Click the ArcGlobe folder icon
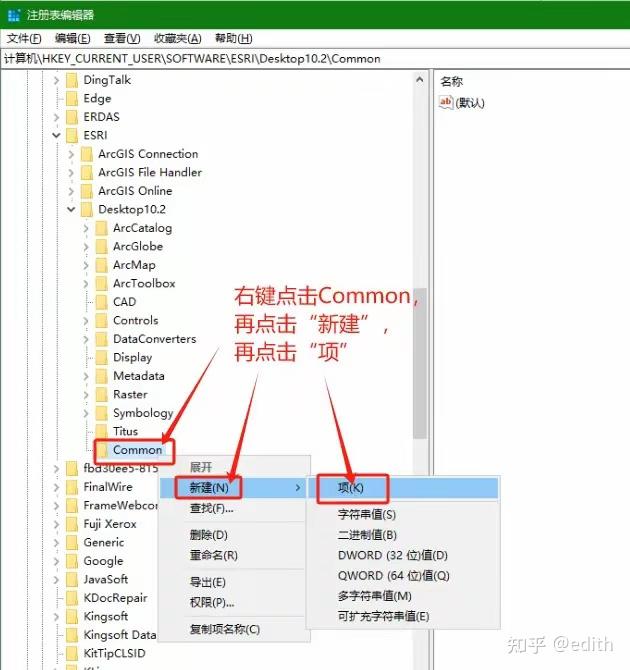Viewport: 630px width, 670px height. 102,247
